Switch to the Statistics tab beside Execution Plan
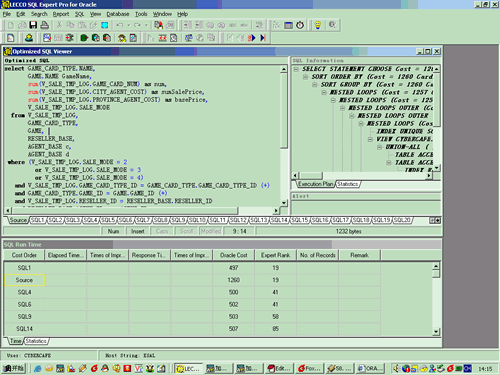500x375 pixels. pyautogui.click(x=347, y=184)
